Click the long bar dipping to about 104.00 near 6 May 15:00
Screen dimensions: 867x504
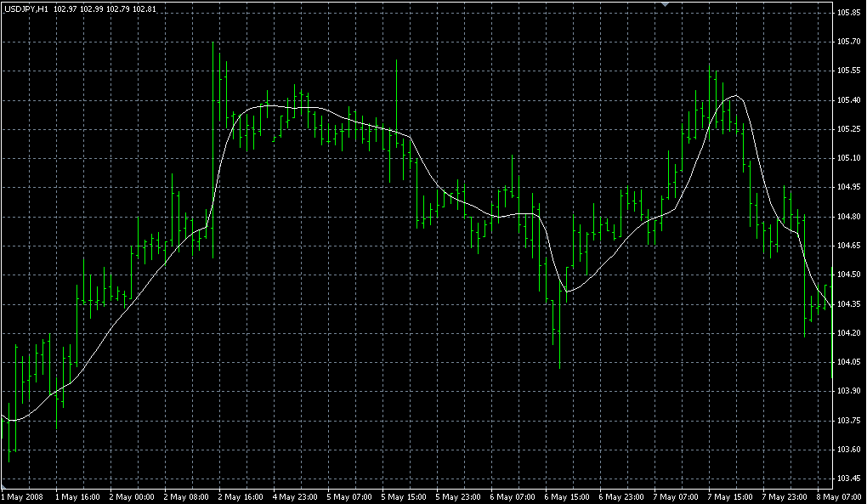[559, 331]
